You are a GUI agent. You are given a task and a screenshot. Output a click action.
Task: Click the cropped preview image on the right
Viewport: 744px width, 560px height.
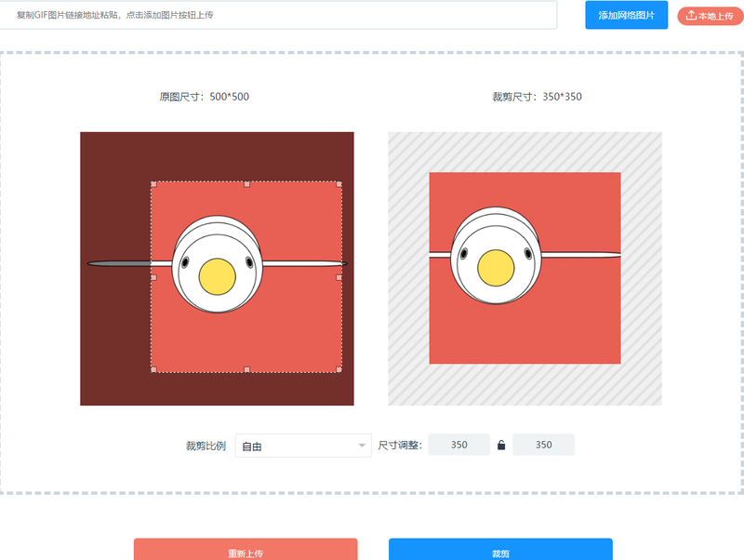(524, 268)
